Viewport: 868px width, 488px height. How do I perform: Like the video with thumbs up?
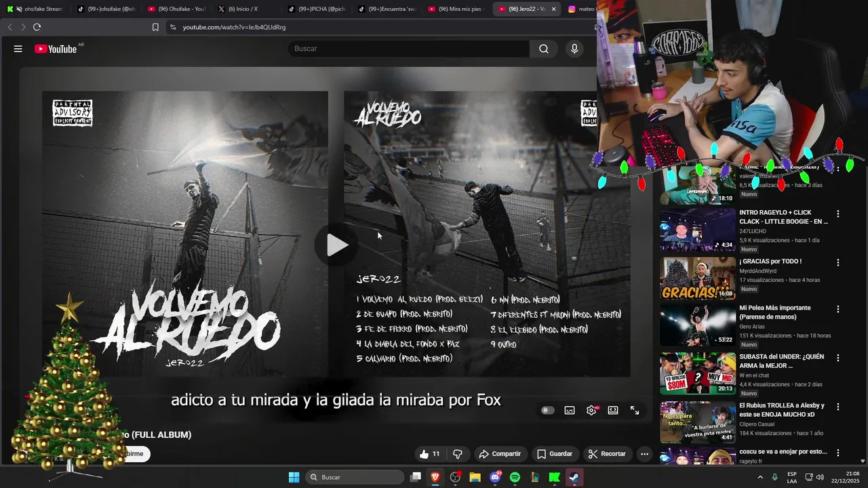[429, 454]
